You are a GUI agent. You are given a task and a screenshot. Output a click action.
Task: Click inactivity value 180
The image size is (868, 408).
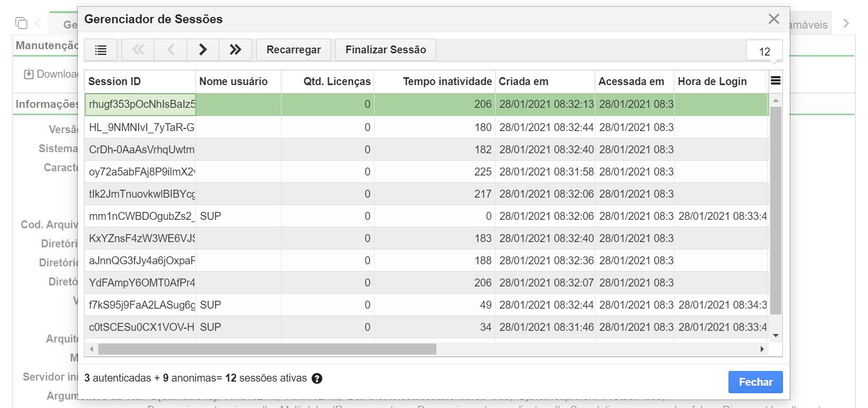click(483, 127)
